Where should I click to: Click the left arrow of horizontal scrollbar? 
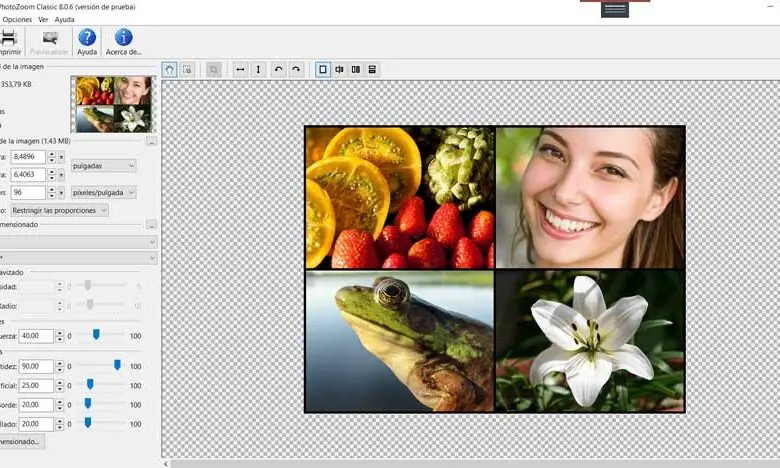click(x=166, y=464)
